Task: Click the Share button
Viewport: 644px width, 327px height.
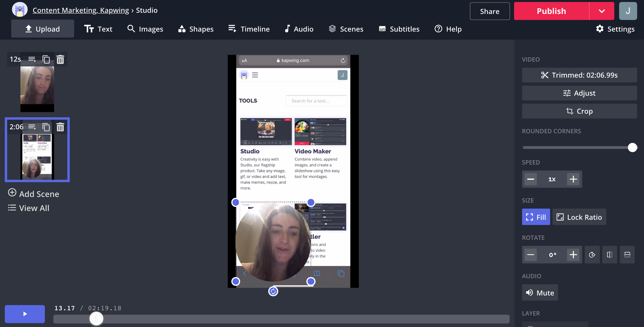Action: click(x=489, y=11)
